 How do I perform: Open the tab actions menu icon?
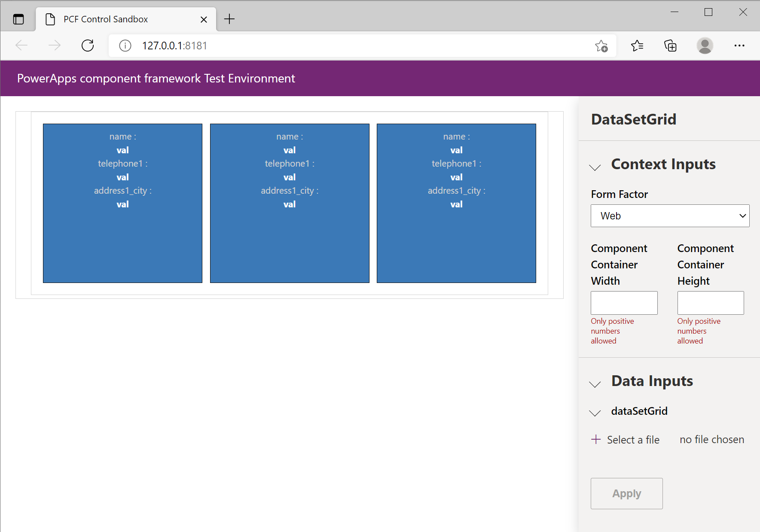point(18,19)
